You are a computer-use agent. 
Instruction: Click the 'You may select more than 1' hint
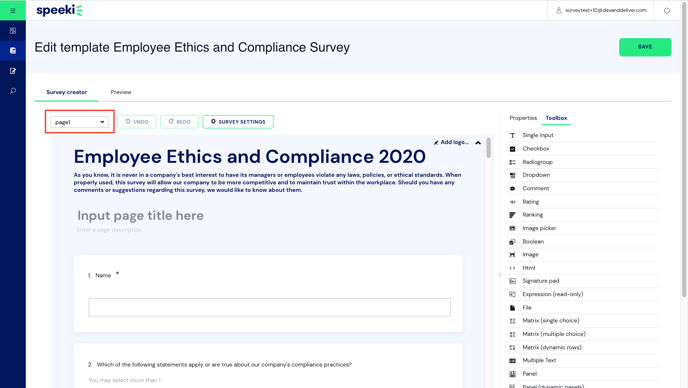(x=125, y=380)
